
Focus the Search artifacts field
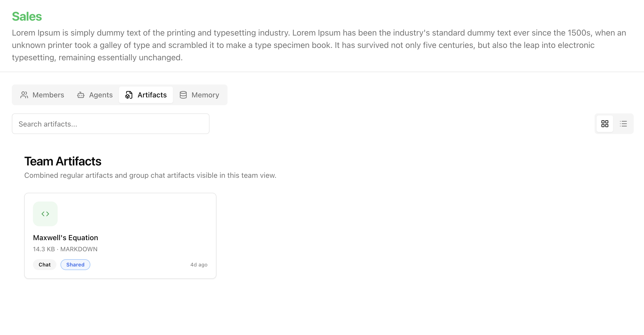point(111,124)
